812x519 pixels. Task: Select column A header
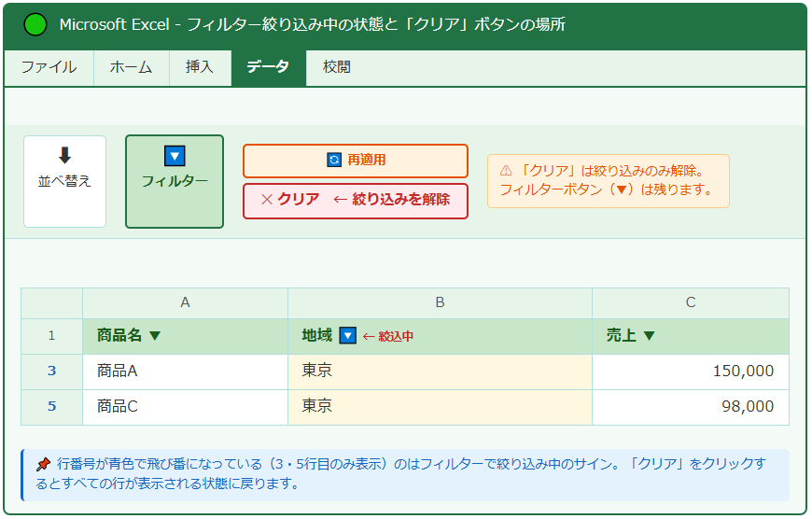[185, 302]
